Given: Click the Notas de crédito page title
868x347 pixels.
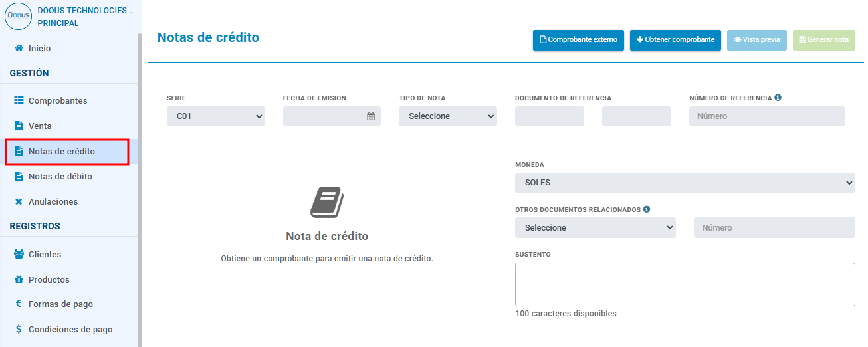Looking at the screenshot, I should pos(208,37).
